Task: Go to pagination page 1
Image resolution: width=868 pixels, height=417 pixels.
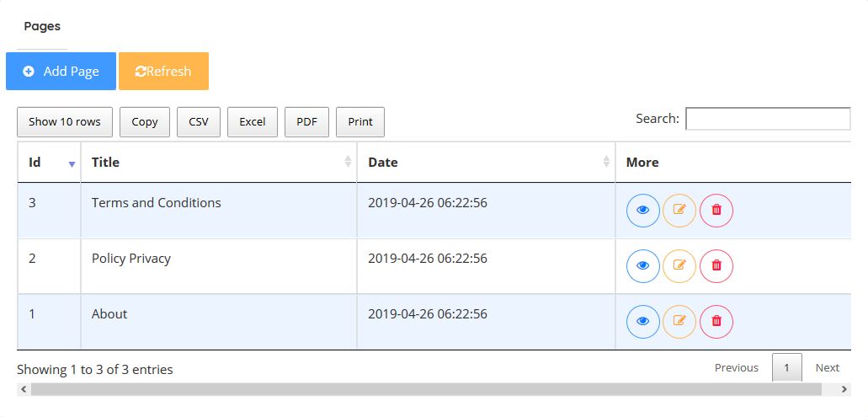Action: (x=786, y=368)
